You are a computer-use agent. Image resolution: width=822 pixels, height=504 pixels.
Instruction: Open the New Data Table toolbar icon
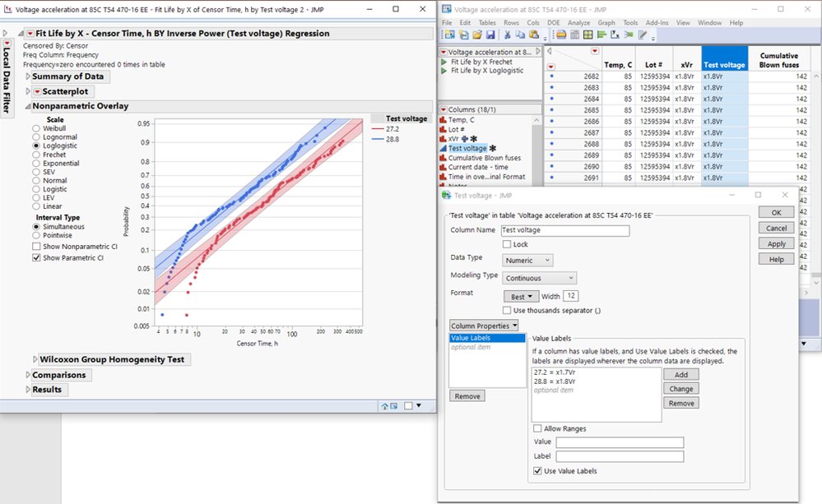click(x=450, y=35)
